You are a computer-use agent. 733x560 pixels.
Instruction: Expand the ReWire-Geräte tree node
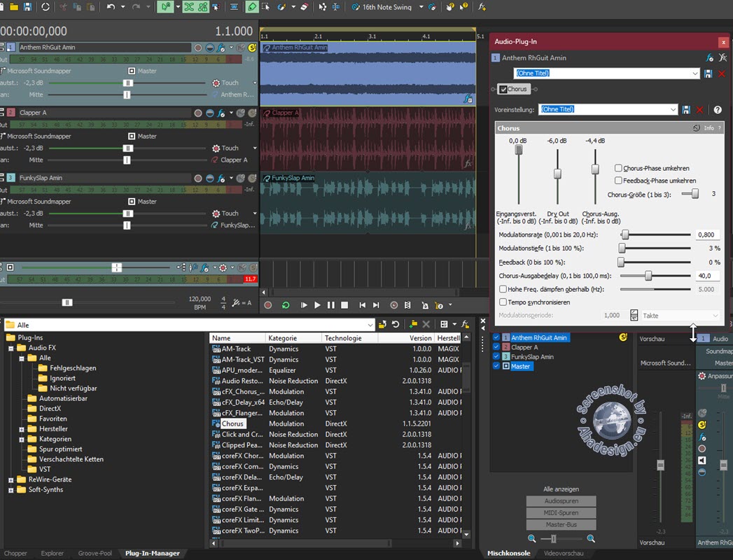click(11, 480)
